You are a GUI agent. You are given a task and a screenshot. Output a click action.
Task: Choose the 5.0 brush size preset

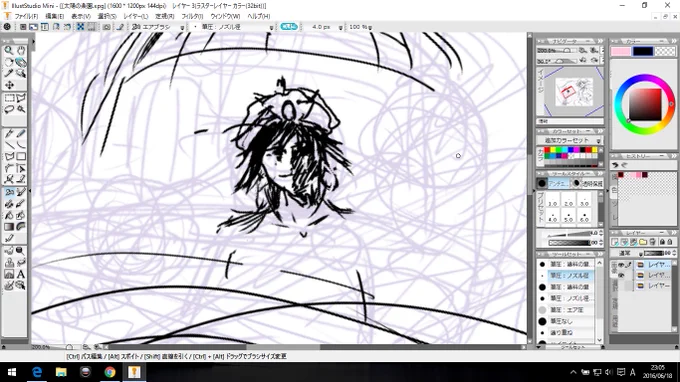pos(568,216)
